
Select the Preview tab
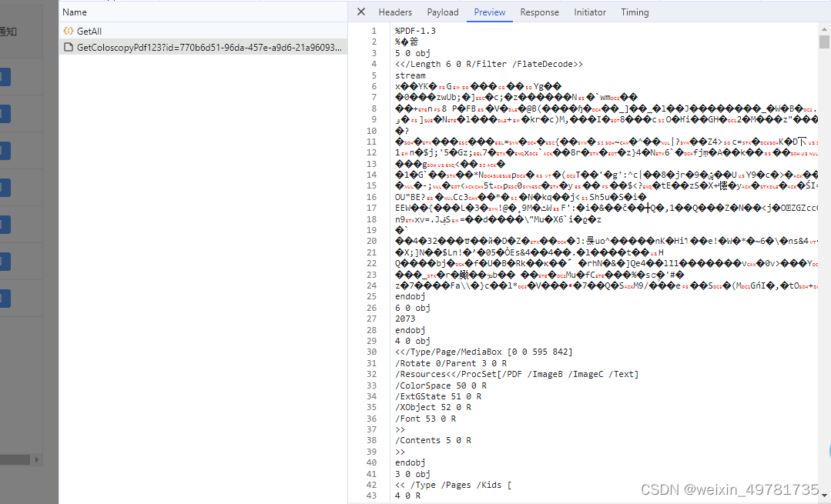(490, 12)
